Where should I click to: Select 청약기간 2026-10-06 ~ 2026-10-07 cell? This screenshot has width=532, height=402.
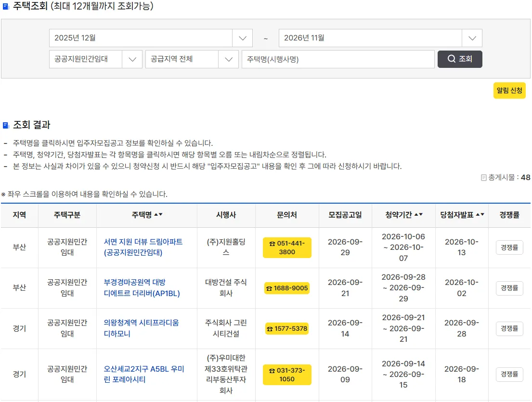[403, 247]
